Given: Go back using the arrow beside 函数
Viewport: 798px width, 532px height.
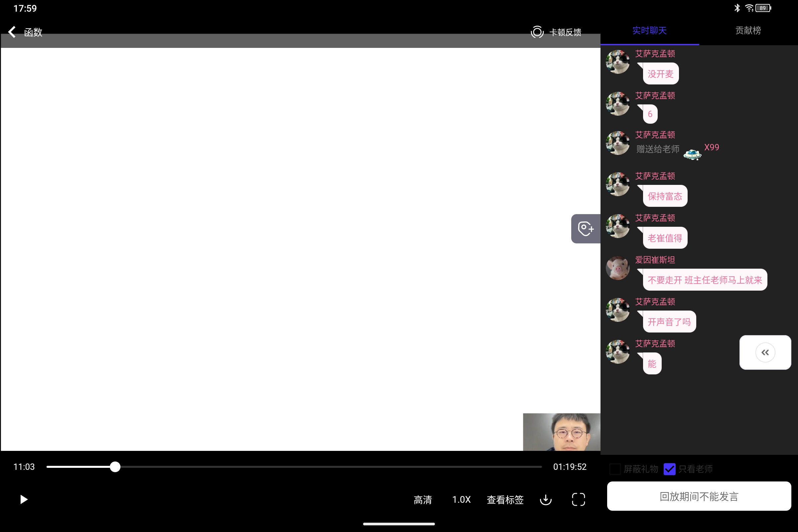Looking at the screenshot, I should (12, 32).
